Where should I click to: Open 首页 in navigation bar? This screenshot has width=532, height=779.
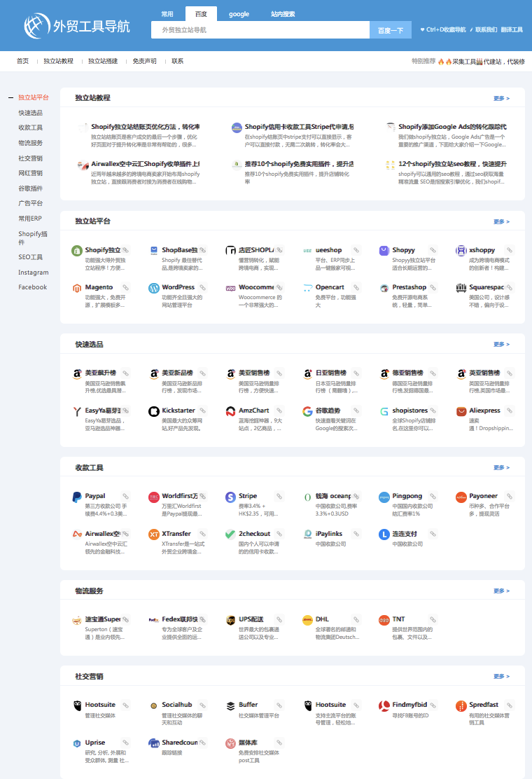(23, 61)
